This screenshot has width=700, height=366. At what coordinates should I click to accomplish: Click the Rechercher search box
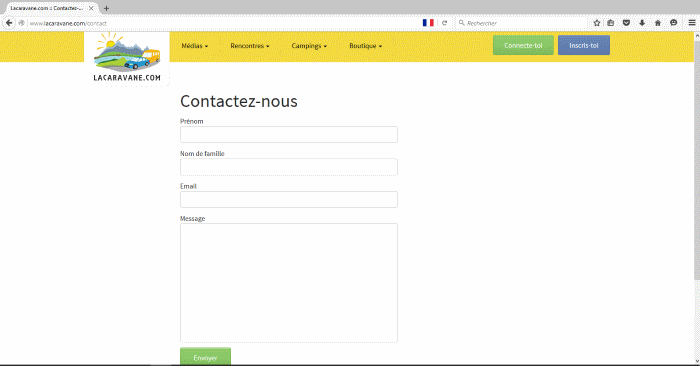(521, 23)
